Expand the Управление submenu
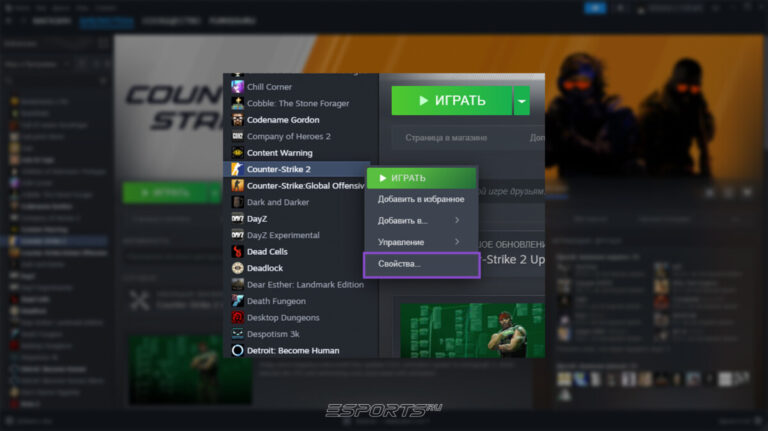Viewport: 768px width, 431px height. [x=421, y=242]
